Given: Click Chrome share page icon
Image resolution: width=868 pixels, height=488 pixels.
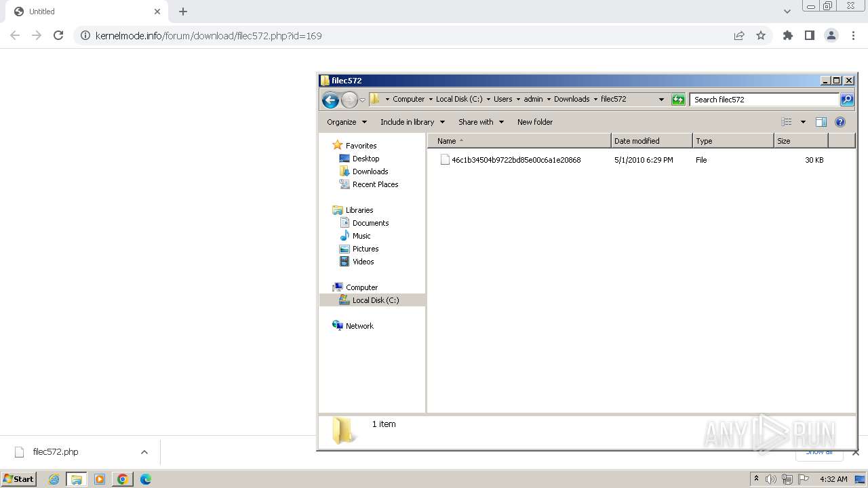Looking at the screenshot, I should tap(739, 35).
